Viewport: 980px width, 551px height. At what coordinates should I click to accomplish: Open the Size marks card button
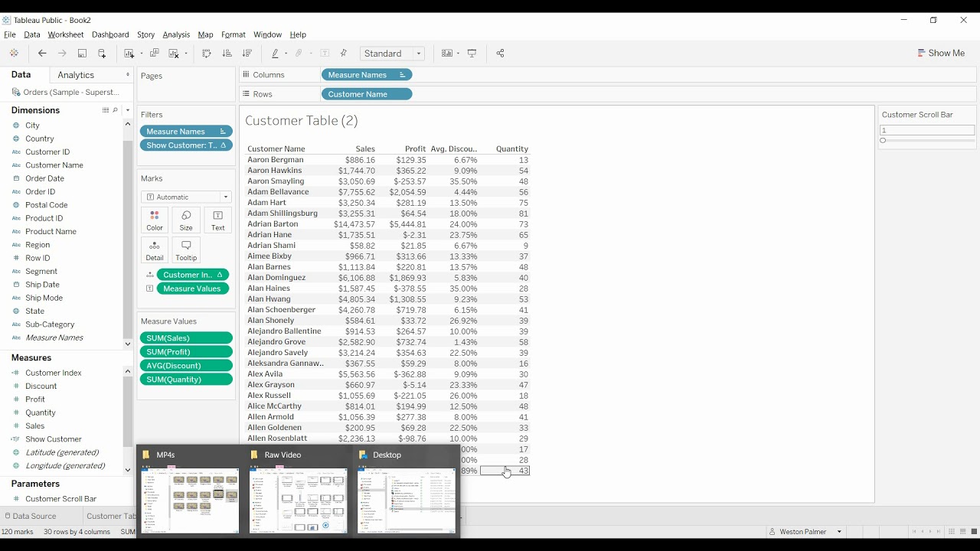click(x=186, y=220)
